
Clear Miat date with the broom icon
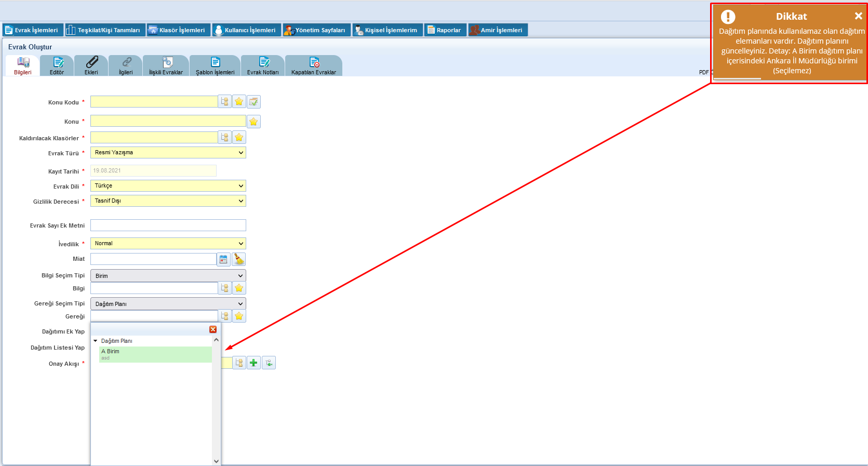239,259
